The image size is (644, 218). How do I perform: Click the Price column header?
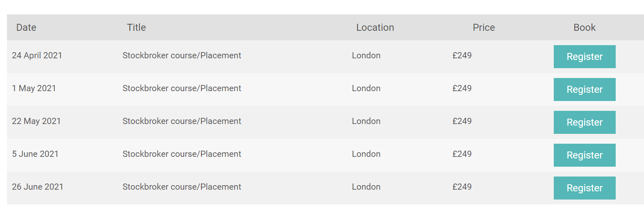[484, 28]
